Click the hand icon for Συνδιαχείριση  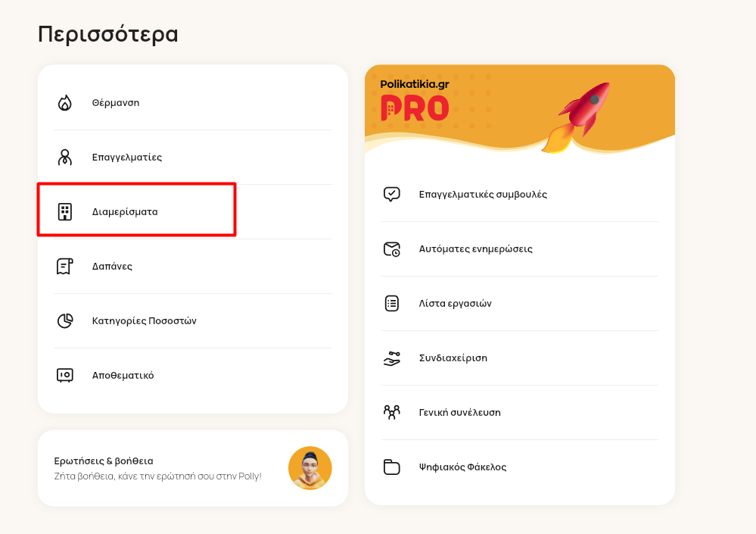pyautogui.click(x=391, y=358)
